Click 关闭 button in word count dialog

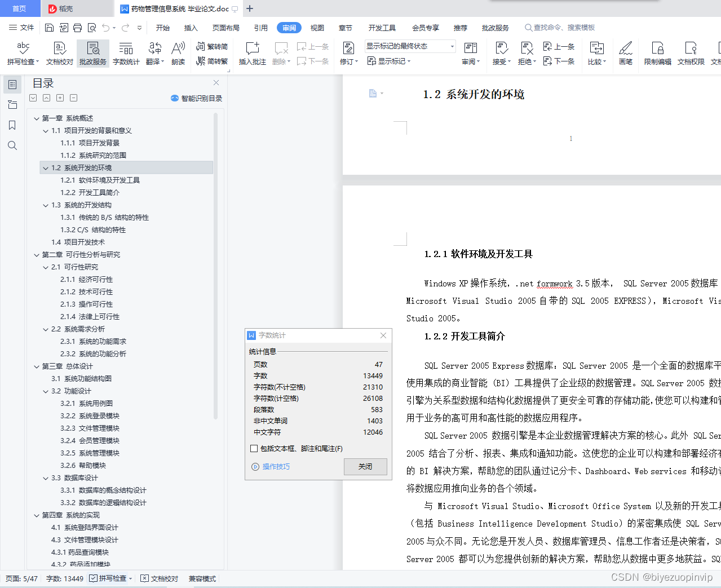click(365, 466)
